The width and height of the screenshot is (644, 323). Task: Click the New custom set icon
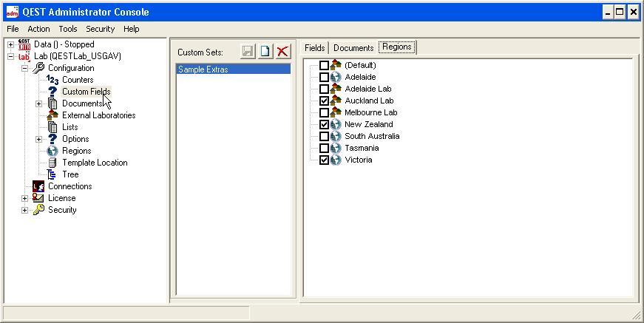click(265, 52)
